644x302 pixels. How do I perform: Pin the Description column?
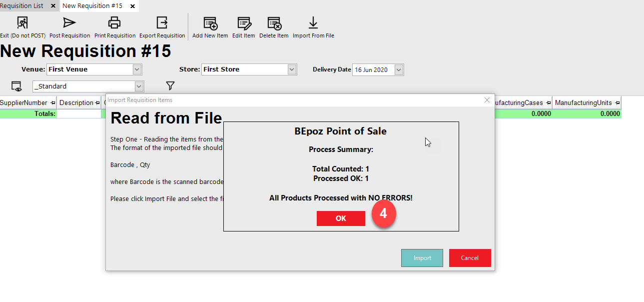coord(97,103)
